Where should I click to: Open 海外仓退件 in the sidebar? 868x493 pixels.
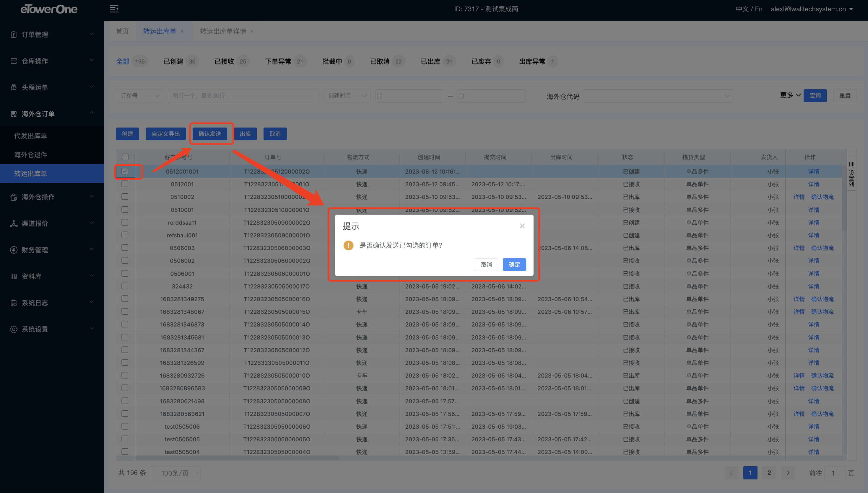click(30, 155)
